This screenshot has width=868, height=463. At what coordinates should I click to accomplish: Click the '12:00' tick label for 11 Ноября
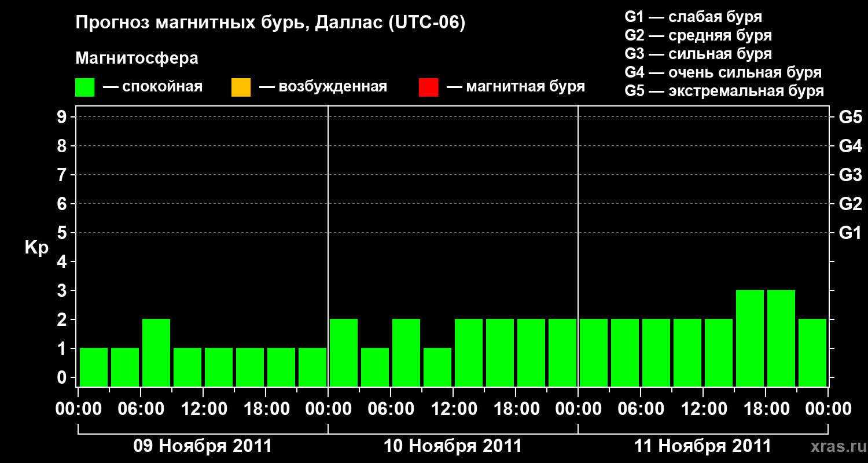(x=703, y=409)
